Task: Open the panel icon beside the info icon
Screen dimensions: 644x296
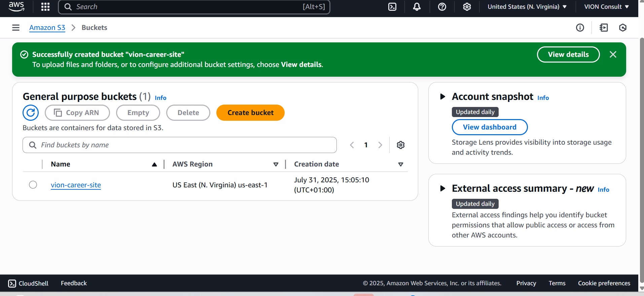Action: [604, 28]
